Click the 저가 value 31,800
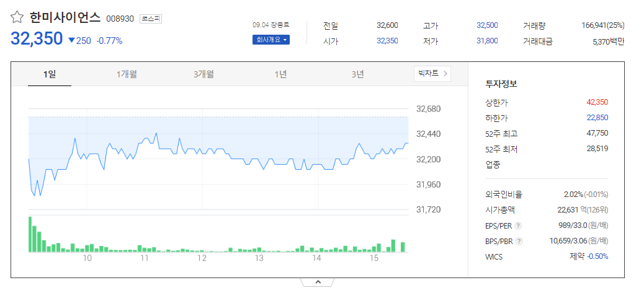The height and width of the screenshot is (293, 644). coord(487,40)
